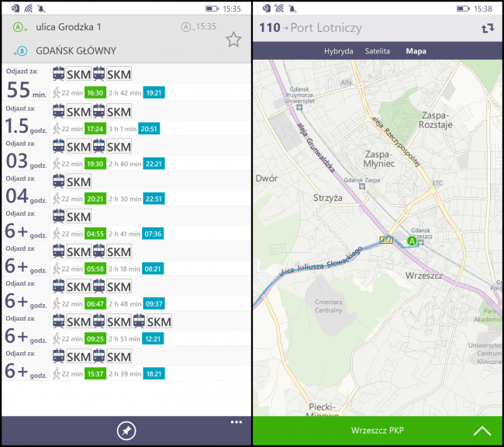Tap the blue arrival time 18:21
504x447 pixels.
point(154,374)
